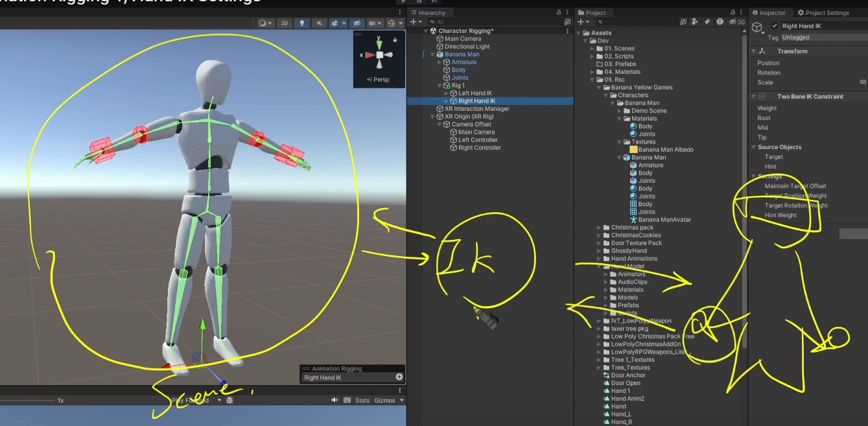Select Right Controller in Hierarchy
This screenshot has height=426, width=868.
click(x=480, y=148)
